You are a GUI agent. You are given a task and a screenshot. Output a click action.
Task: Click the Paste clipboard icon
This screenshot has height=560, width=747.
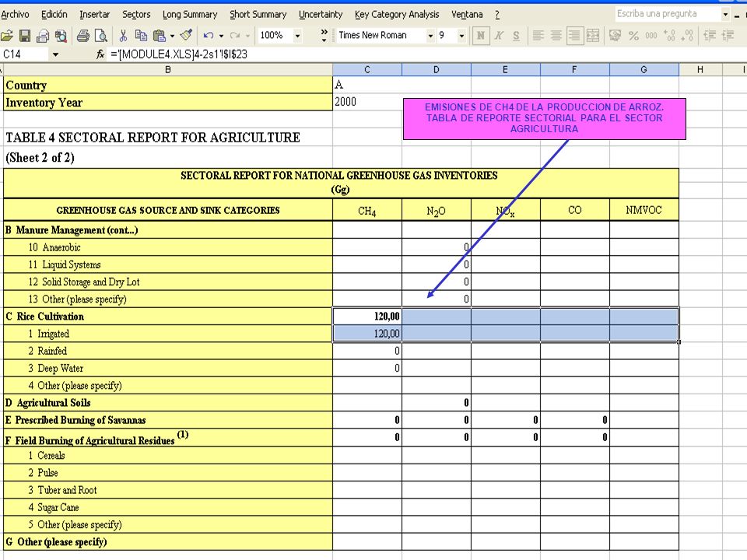pyautogui.click(x=159, y=35)
